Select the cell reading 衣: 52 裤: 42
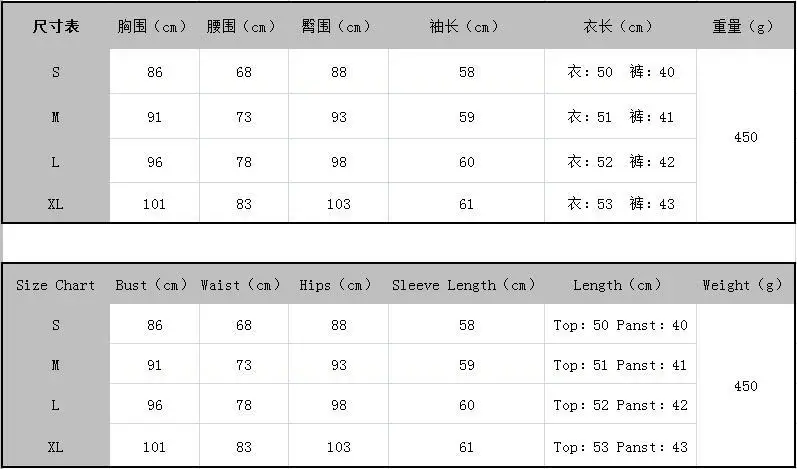This screenshot has height=469, width=797. pos(620,162)
